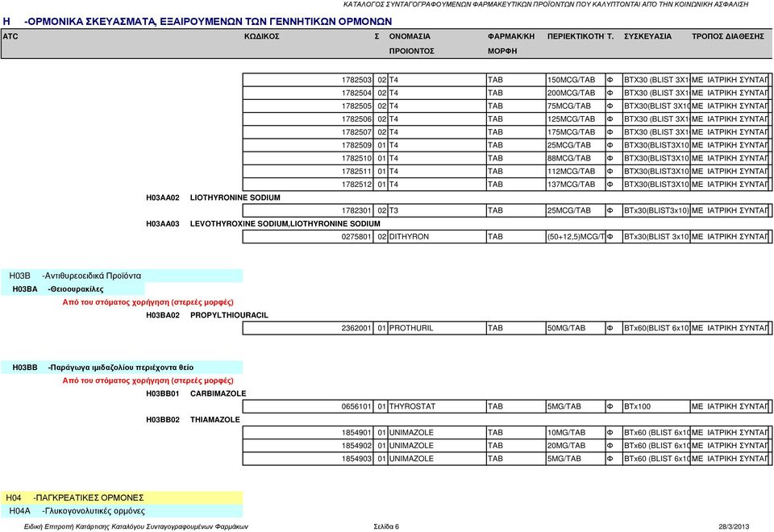Click ATC code H03AA02
Viewport: 774px width, 532px height.
(162, 197)
